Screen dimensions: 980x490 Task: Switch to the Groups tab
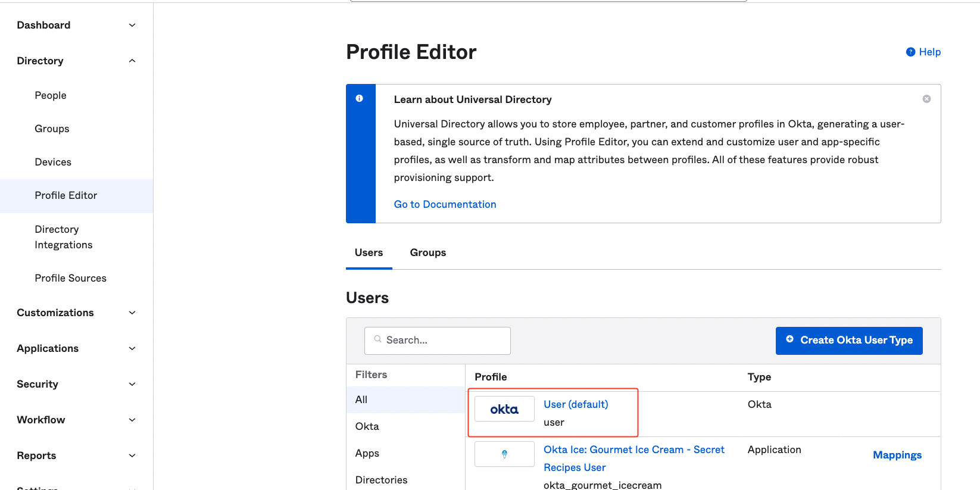pyautogui.click(x=427, y=252)
